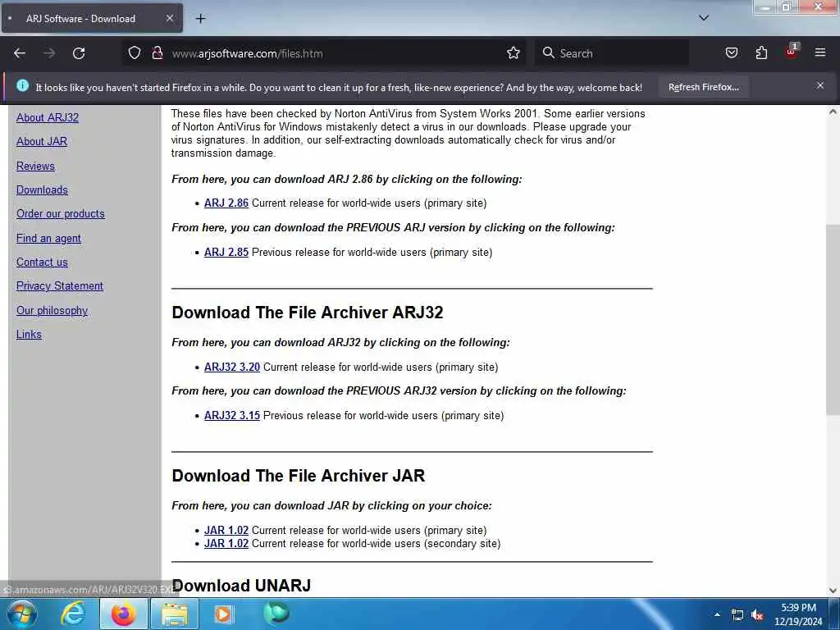Open the green round taskbar application icon
This screenshot has width=840, height=630.
(x=276, y=614)
